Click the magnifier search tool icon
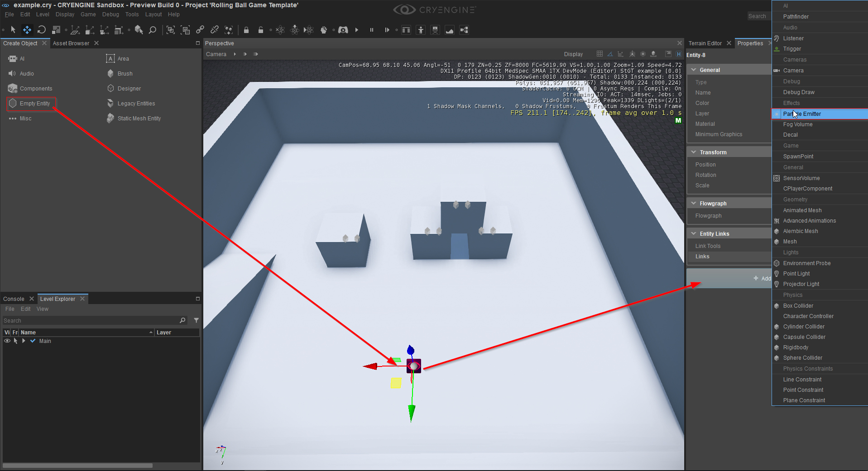Screen dimensions: 868x471 (x=153, y=30)
